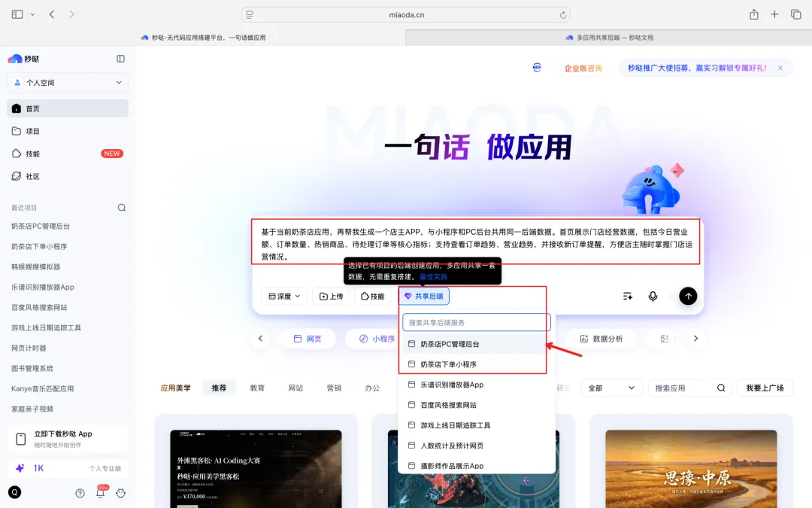Viewport: 812px width, 508px height.
Task: Open the 1K credits 个人专业版 entry
Action: 68,468
